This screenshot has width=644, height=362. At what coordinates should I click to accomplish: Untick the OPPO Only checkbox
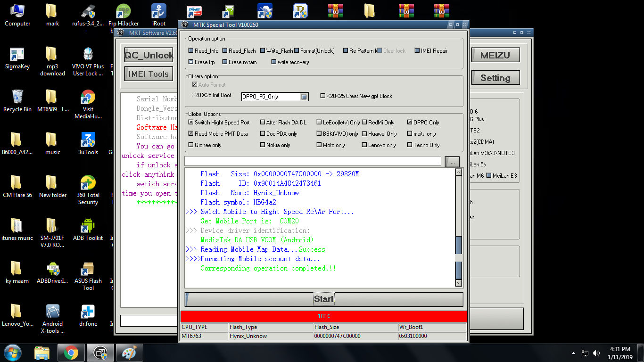[x=410, y=123]
